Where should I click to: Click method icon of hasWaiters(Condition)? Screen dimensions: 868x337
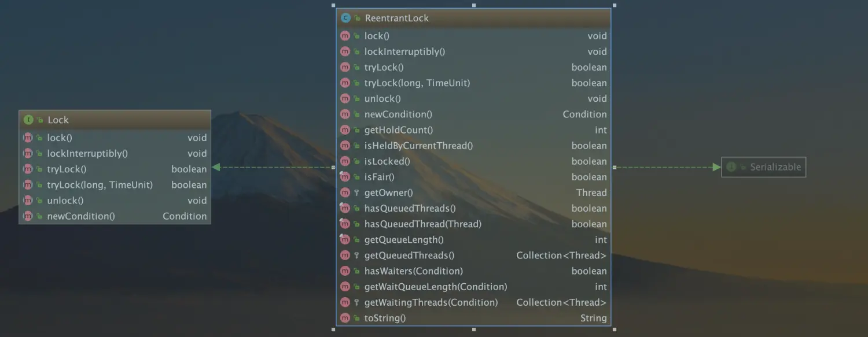pyautogui.click(x=345, y=271)
